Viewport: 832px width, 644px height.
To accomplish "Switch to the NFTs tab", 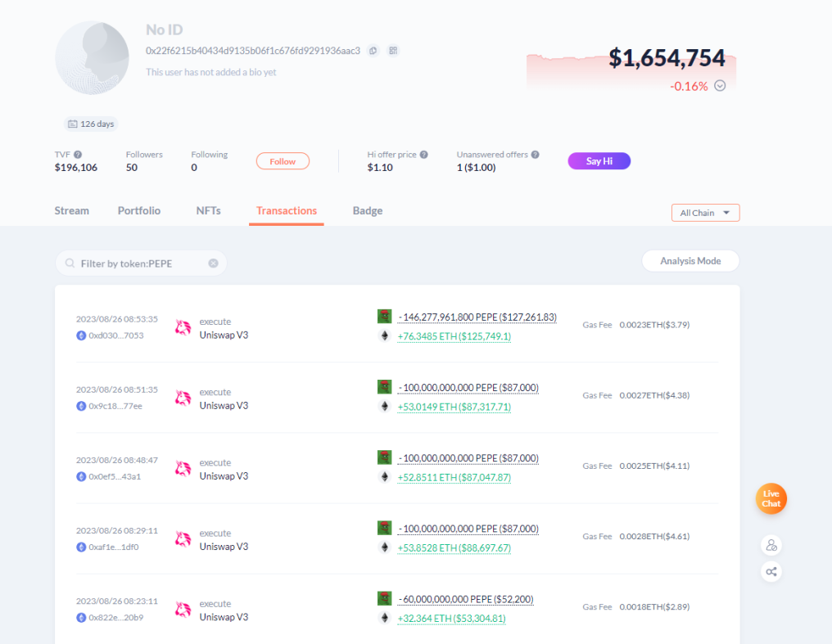I will click(209, 211).
